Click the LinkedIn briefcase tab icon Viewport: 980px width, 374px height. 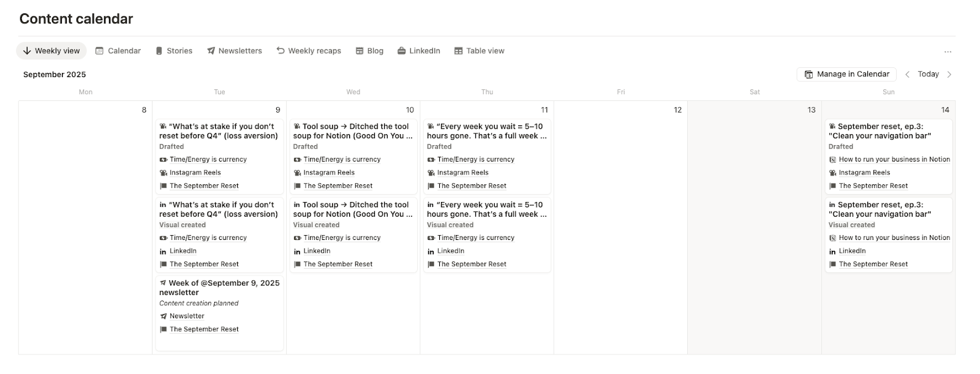tap(401, 51)
